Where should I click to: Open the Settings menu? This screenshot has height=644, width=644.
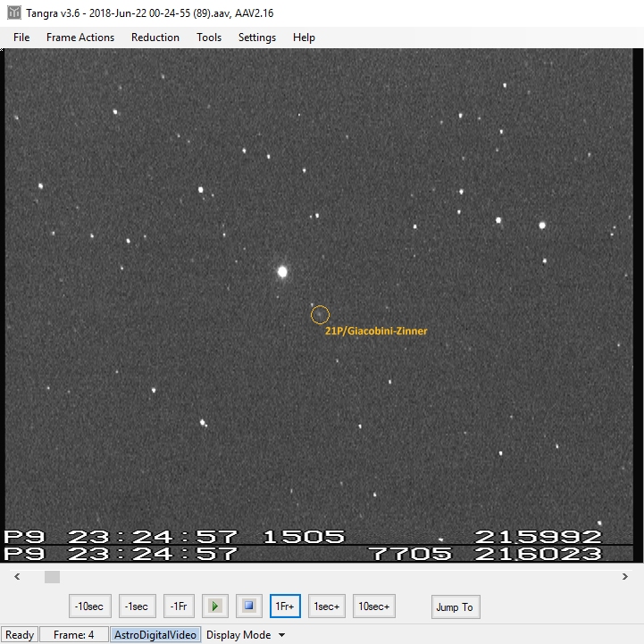[257, 38]
